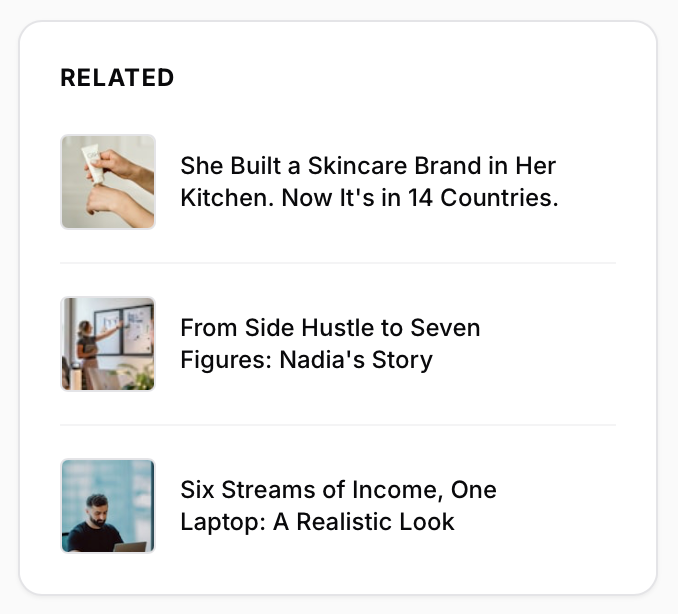
Task: Open 'Six Streams of Income' article link
Action: coord(338,506)
